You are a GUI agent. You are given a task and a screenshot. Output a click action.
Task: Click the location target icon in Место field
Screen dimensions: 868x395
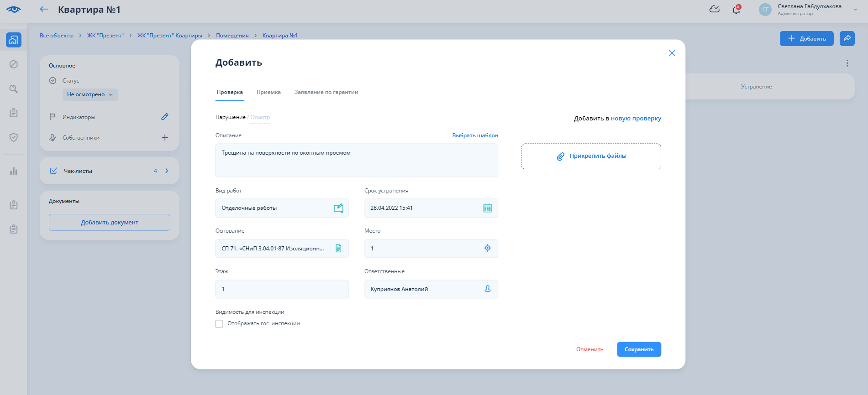coord(487,248)
